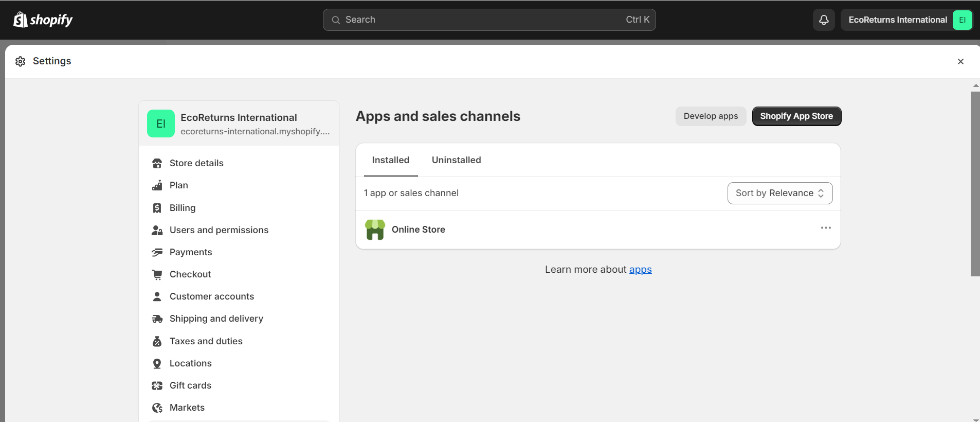Open Users and permissions settings
The width and height of the screenshot is (980, 422).
coord(219,230)
